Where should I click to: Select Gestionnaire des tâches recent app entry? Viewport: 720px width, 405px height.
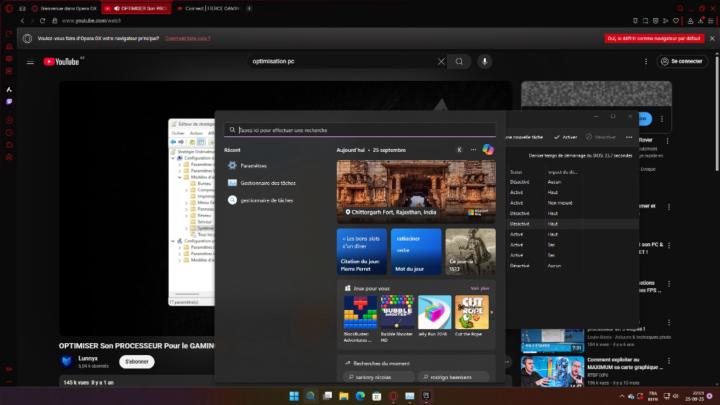(x=267, y=183)
